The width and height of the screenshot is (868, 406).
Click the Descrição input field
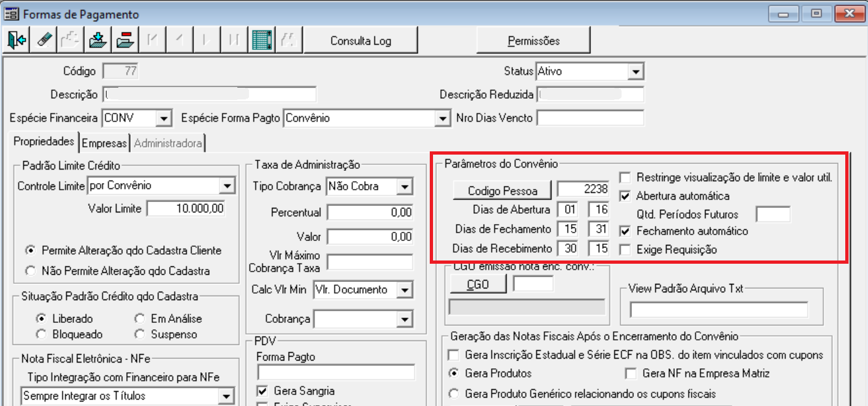coord(208,95)
